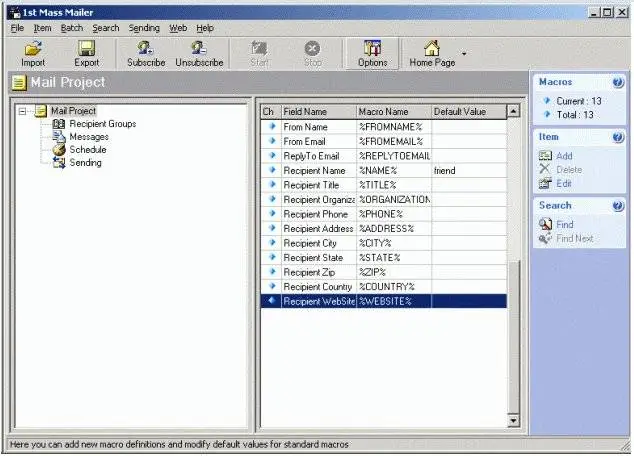Click the Edit item icon
The width and height of the screenshot is (634, 456).
[x=545, y=184]
